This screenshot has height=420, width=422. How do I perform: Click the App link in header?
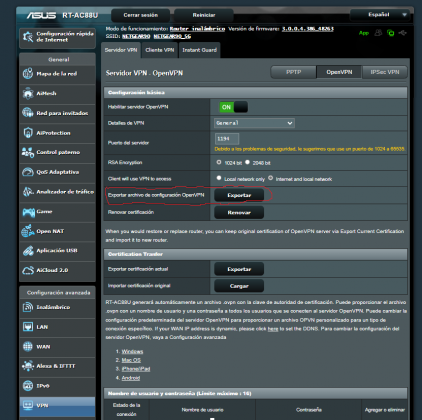(x=364, y=33)
